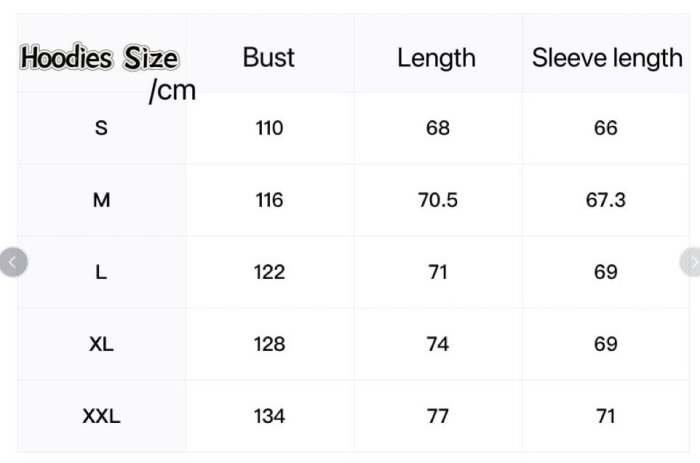Click the S size row label

coord(101,128)
